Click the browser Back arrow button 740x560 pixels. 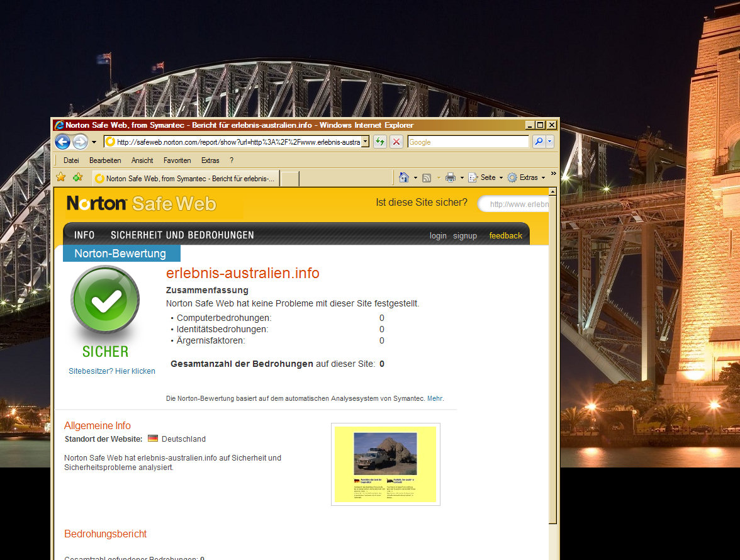tap(62, 142)
